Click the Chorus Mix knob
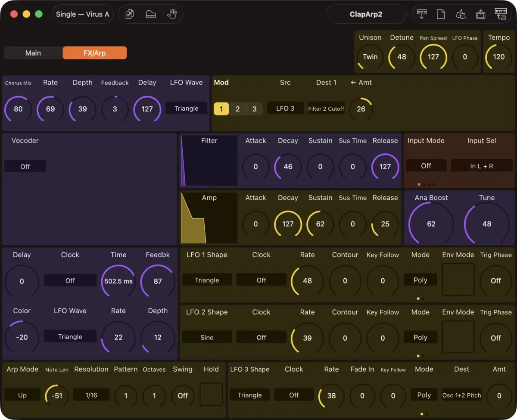The image size is (517, 420). [x=18, y=109]
